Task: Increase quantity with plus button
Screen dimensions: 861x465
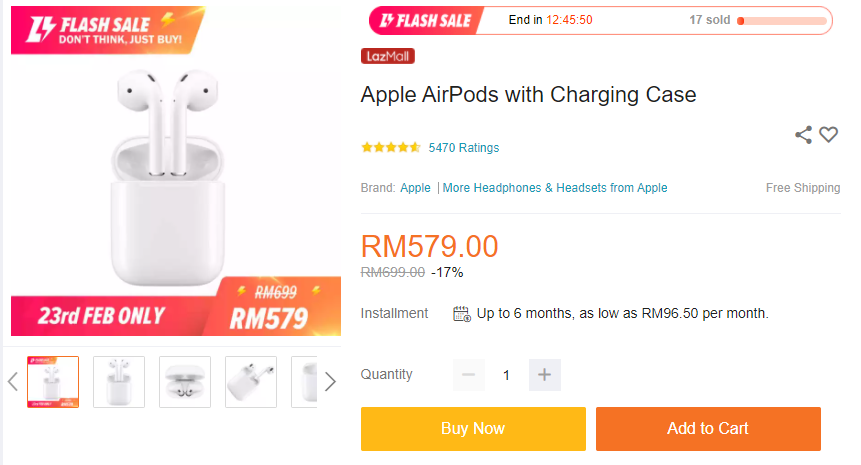Action: 544,375
